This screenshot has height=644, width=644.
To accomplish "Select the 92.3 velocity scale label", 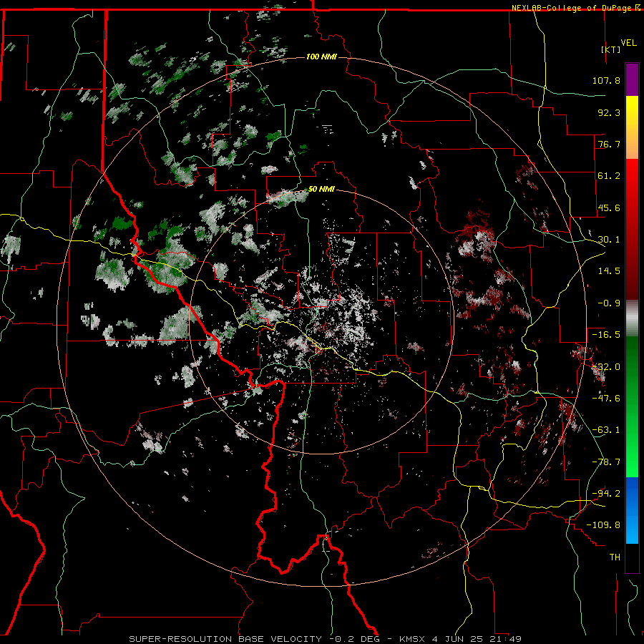I will (609, 112).
